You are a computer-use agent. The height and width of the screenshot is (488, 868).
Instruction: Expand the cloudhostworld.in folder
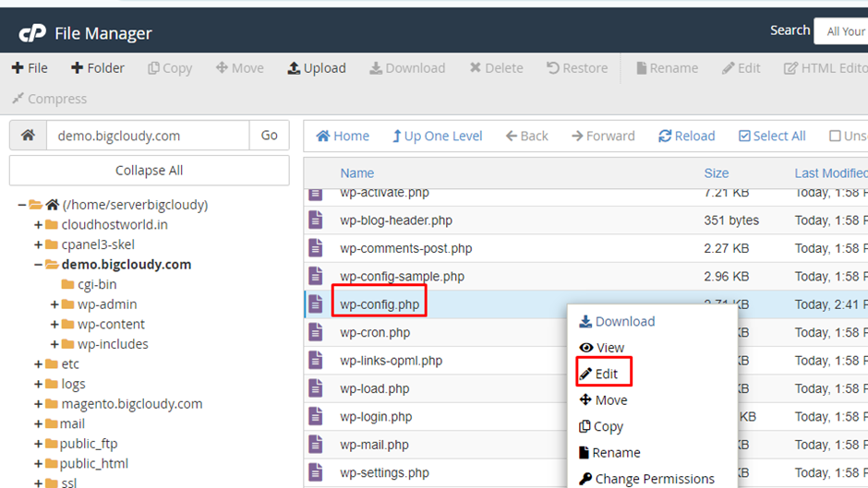tap(38, 225)
